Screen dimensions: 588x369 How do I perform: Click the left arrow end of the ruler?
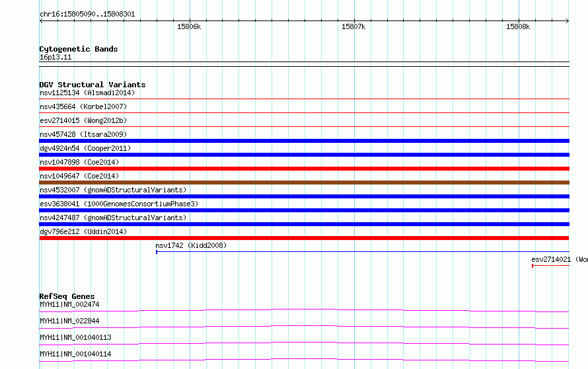point(41,21)
